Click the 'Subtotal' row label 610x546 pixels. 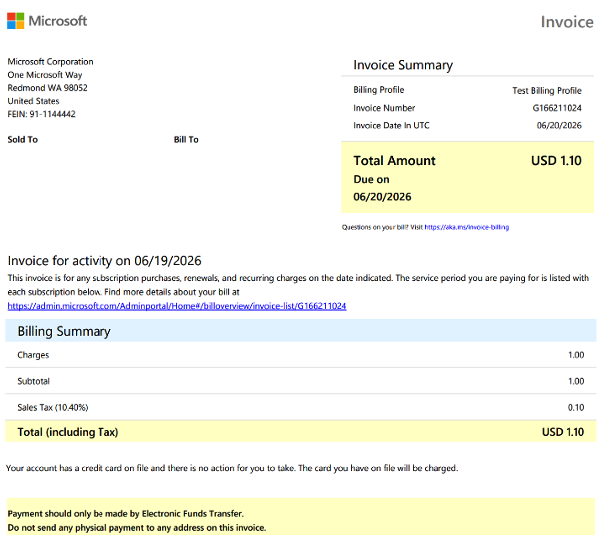33,381
